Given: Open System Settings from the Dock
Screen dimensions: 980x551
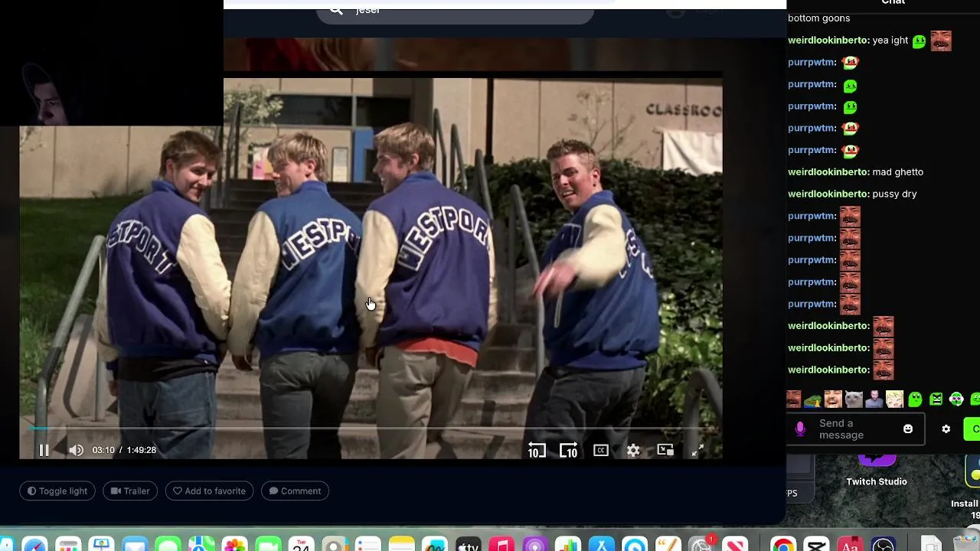Looking at the screenshot, I should point(701,544).
